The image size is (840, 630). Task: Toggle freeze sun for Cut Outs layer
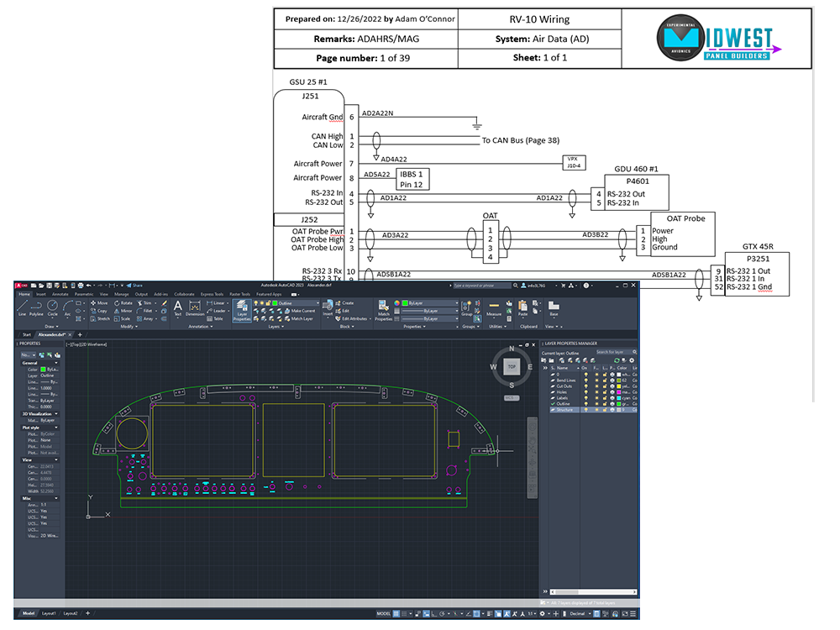596,386
